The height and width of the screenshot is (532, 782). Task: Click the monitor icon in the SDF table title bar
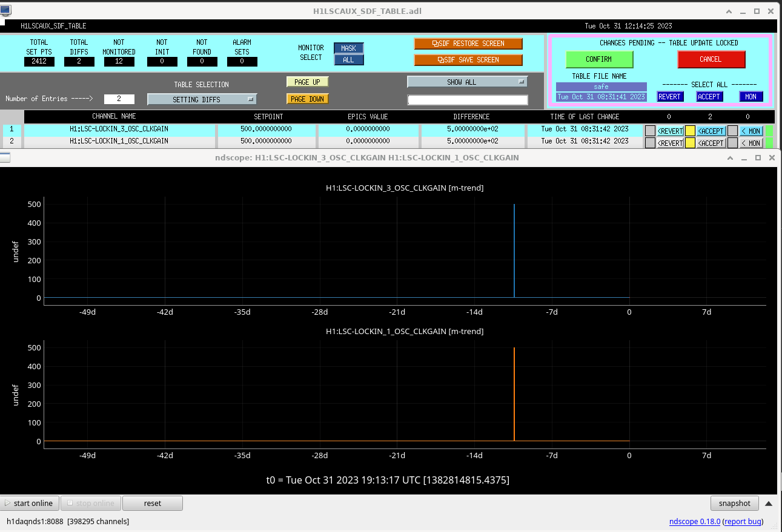click(5, 10)
